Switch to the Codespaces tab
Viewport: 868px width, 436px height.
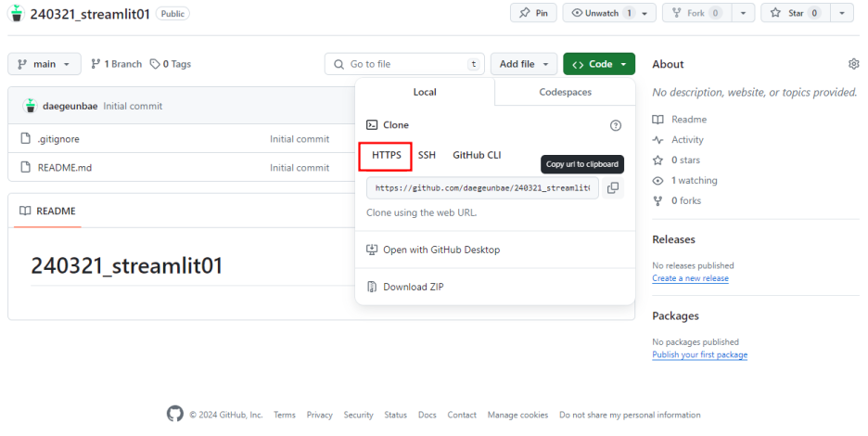[565, 92]
